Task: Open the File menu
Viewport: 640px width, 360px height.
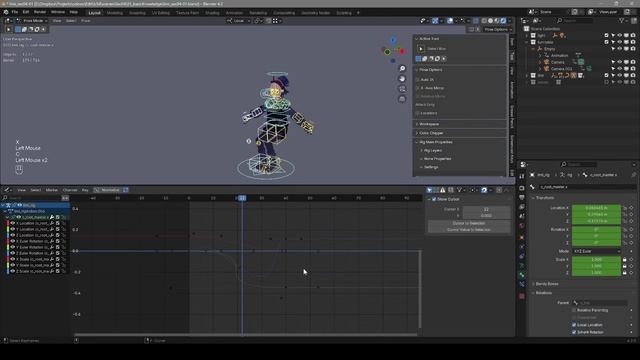Action: click(x=15, y=12)
